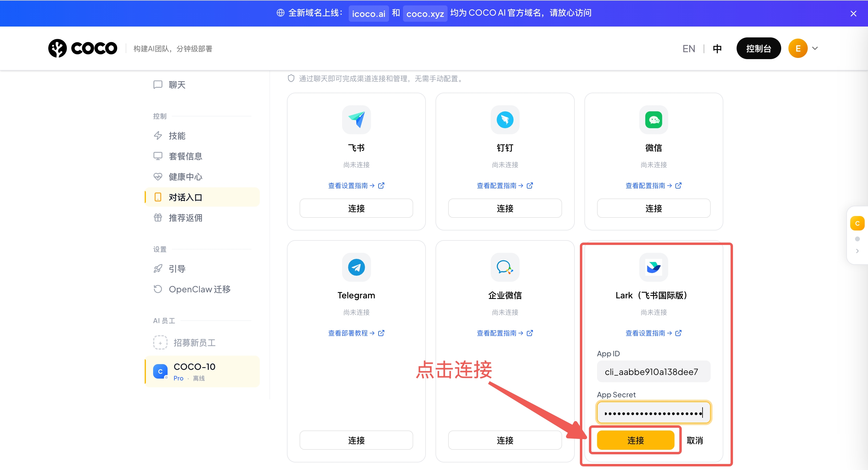Click the blue C avatar of COCO-10
This screenshot has width=868, height=470.
click(x=160, y=372)
